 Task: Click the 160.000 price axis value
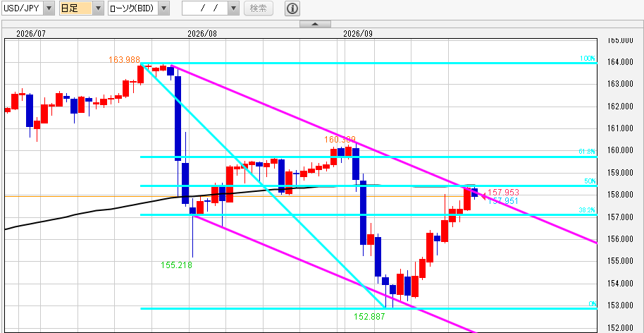[x=621, y=150]
